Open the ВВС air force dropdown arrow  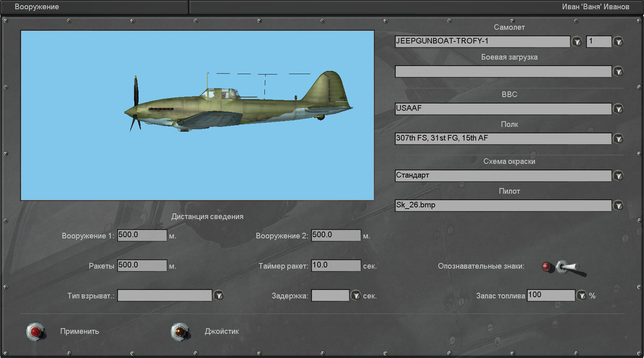[618, 109]
